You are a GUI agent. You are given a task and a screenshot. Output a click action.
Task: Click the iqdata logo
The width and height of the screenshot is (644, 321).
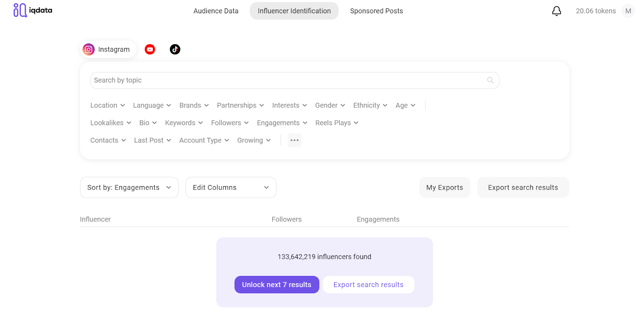33,10
